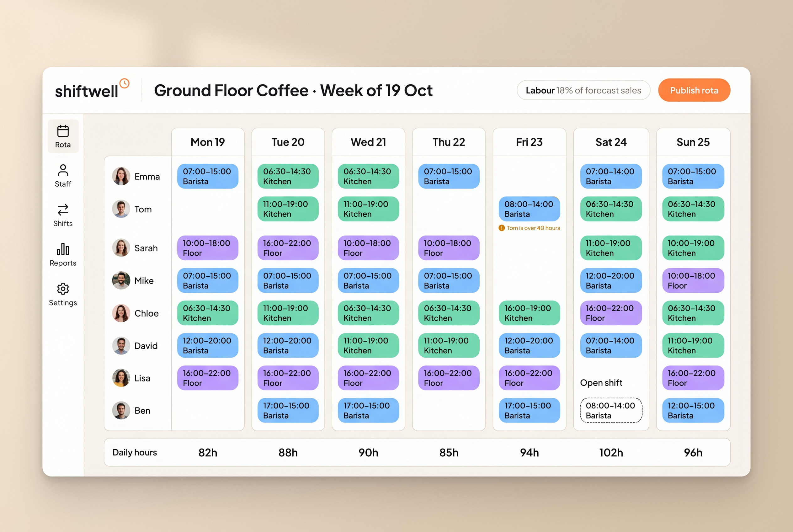
Task: Open the Staff person icon
Action: pyautogui.click(x=63, y=170)
